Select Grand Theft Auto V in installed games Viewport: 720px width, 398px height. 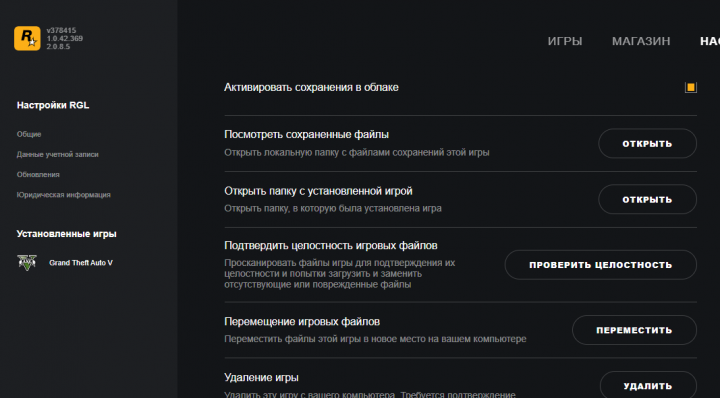click(81, 263)
